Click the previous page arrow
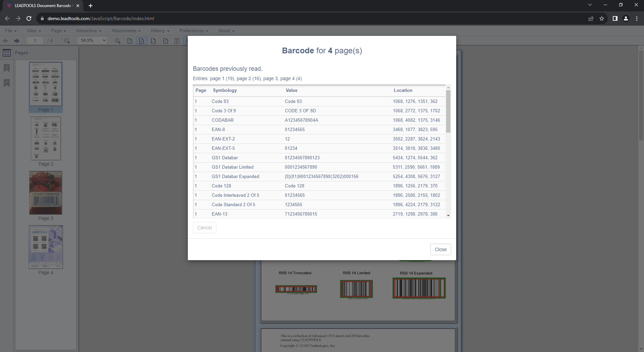 click(x=5, y=41)
